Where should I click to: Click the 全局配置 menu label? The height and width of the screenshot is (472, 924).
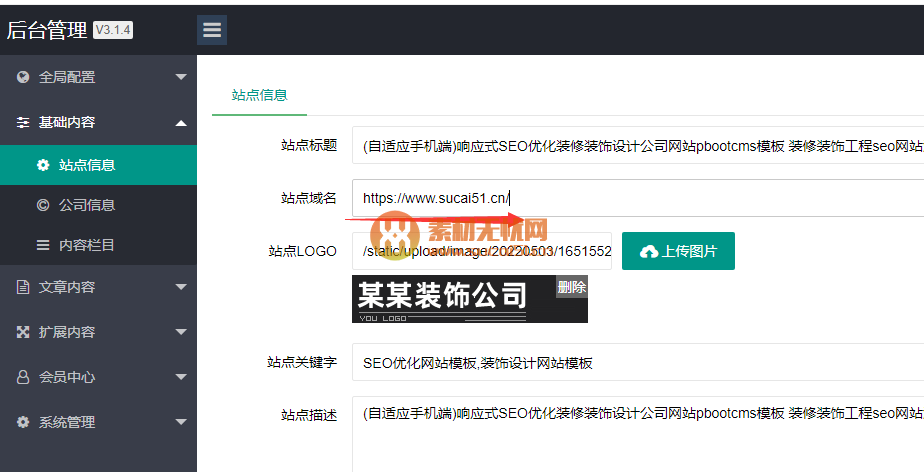[67, 77]
